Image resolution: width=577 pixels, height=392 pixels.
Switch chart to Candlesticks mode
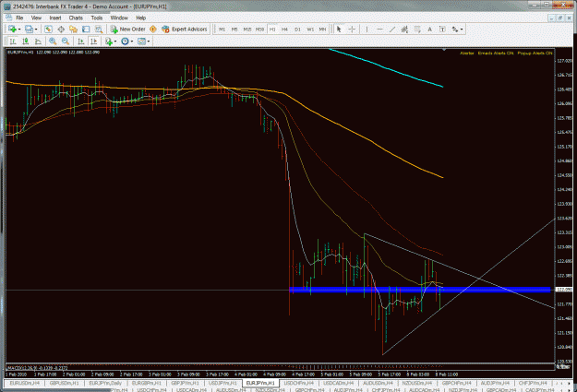(x=26, y=42)
